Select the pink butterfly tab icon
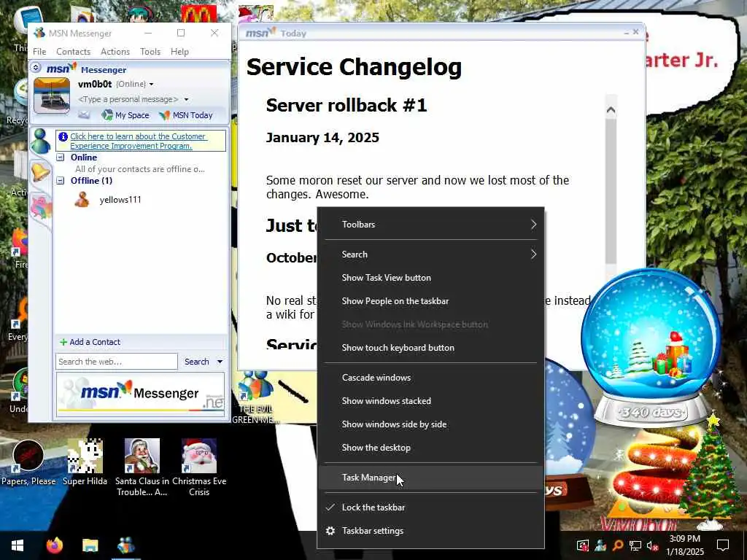 click(41, 206)
